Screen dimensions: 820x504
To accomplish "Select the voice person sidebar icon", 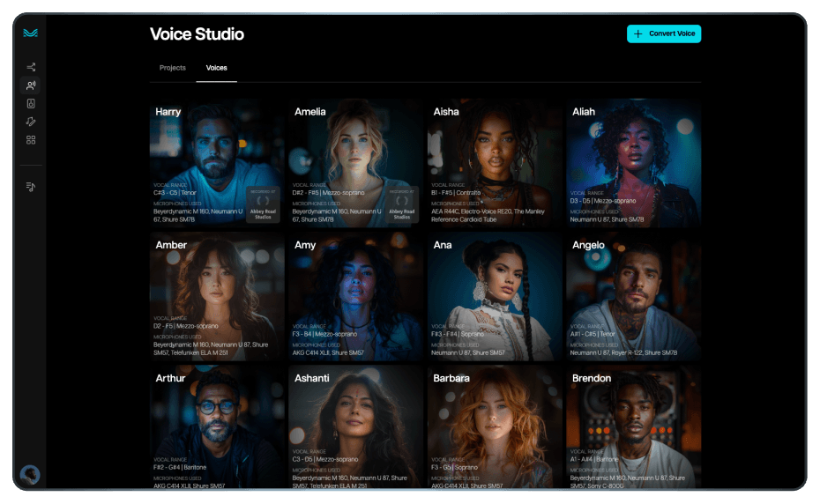I will pos(31,85).
